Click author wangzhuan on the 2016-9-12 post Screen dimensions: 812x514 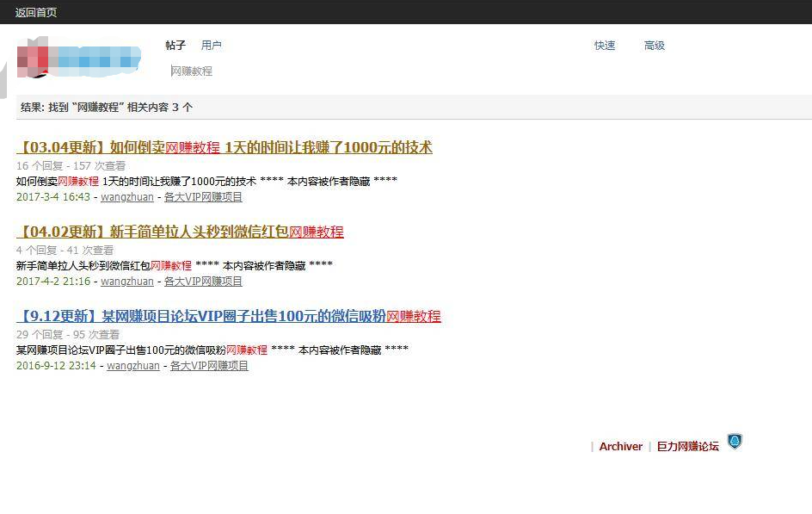click(133, 366)
